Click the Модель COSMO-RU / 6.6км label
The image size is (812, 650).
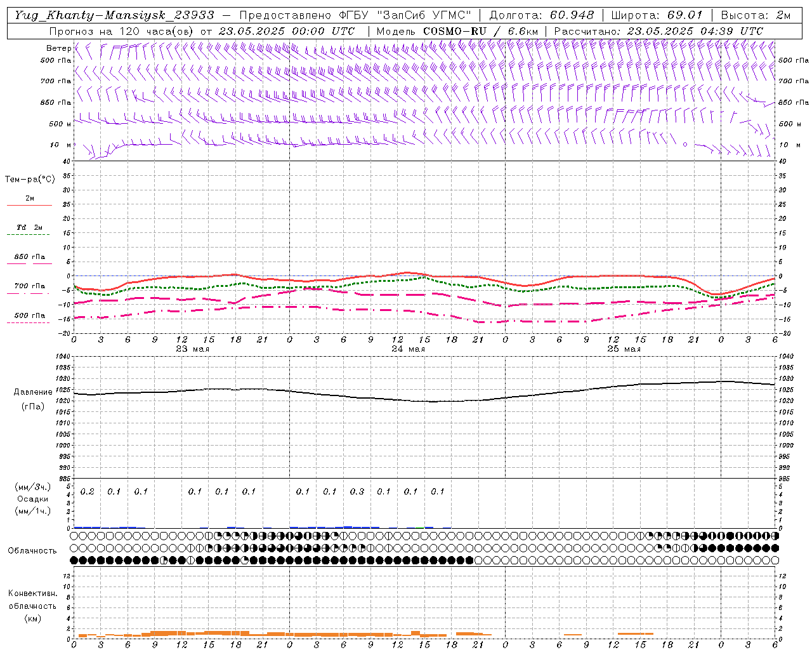pyautogui.click(x=457, y=31)
